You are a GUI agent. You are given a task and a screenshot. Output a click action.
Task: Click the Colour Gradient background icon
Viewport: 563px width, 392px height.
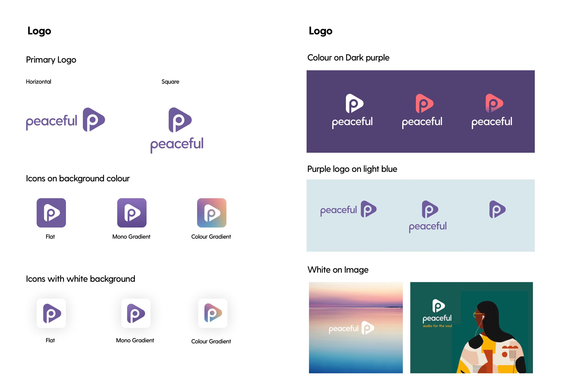[212, 213]
